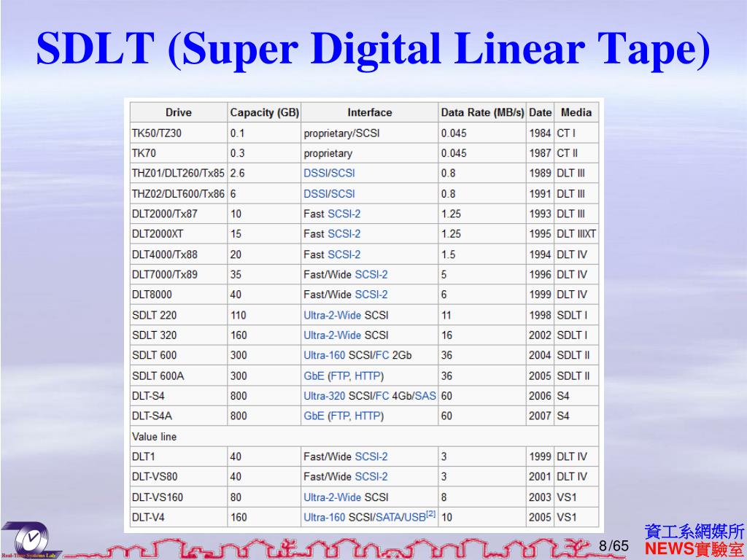Open Ultra-2-Wide link in SDLT 320 row
This screenshot has width=747, height=560.
(332, 335)
